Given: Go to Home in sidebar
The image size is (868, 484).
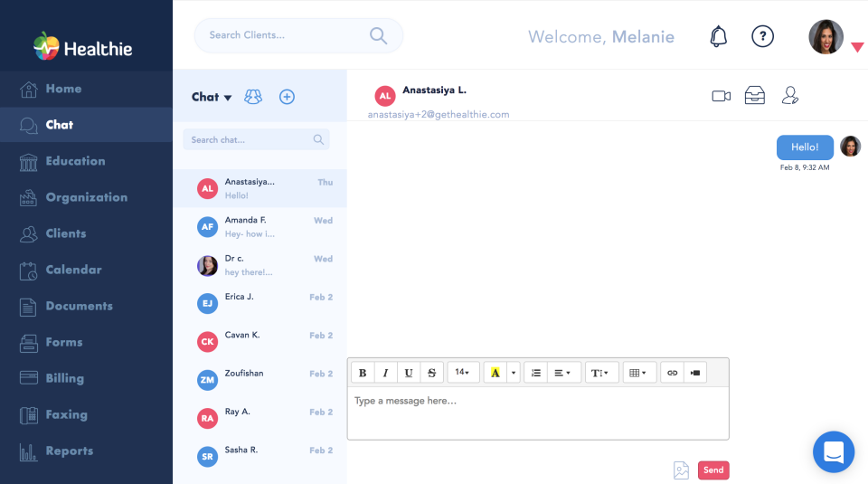Looking at the screenshot, I should coord(87,89).
